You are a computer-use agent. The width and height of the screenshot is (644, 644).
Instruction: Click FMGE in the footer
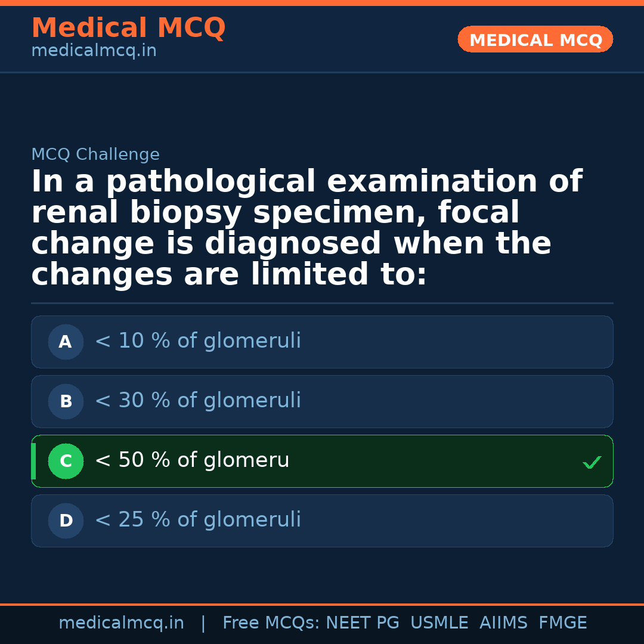click(562, 623)
